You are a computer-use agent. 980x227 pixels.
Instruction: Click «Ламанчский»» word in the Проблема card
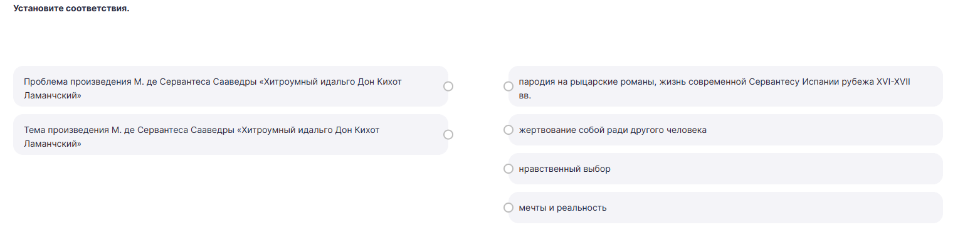pos(53,96)
